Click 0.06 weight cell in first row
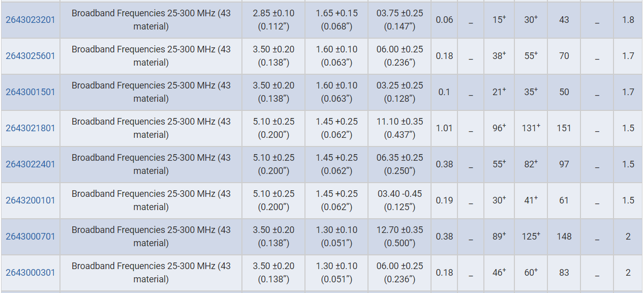This screenshot has width=644, height=293. point(444,20)
